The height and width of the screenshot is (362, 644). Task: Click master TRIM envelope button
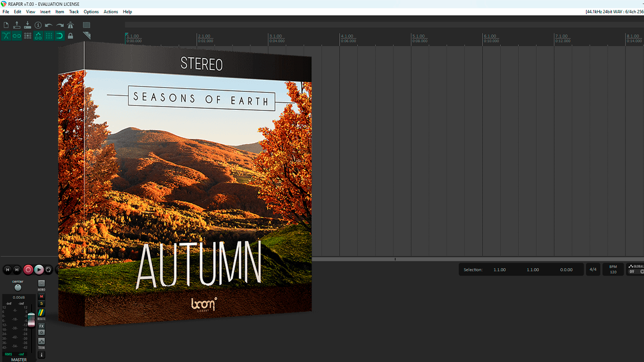41,341
